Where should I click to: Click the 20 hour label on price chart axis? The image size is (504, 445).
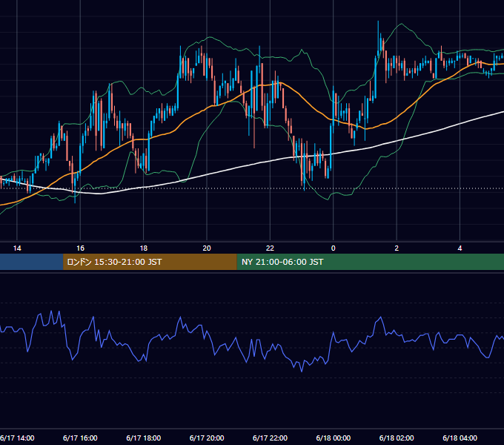pos(207,248)
